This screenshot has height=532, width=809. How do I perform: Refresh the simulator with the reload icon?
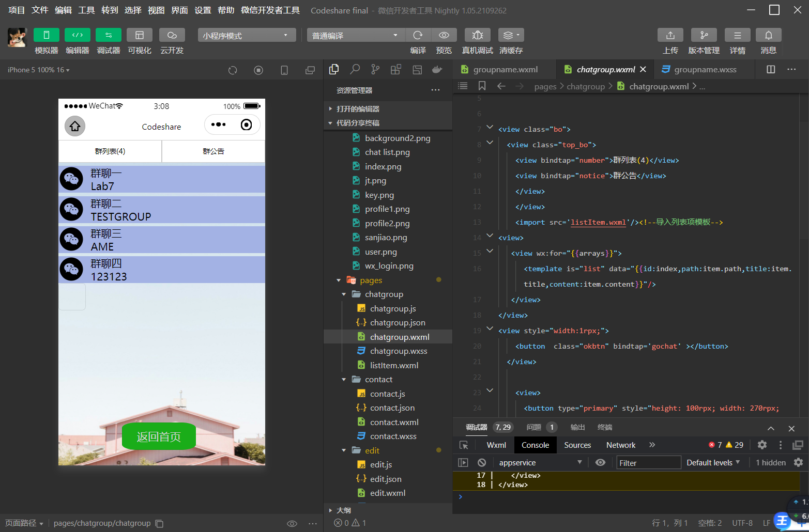233,70
